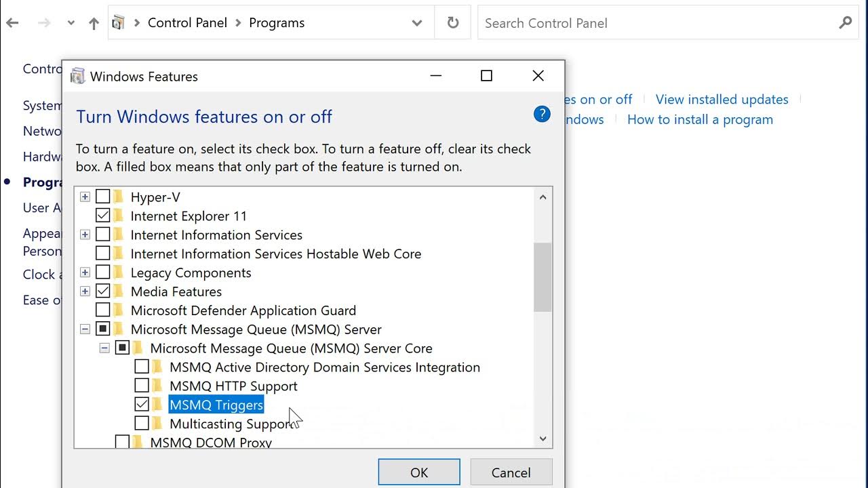Viewport: 868px width, 488px height.
Task: Go back with the left arrow icon
Action: tap(12, 23)
